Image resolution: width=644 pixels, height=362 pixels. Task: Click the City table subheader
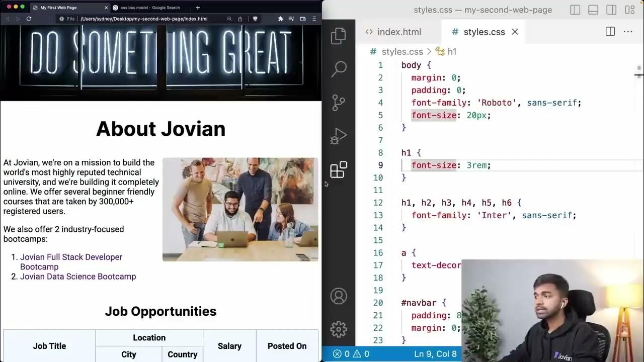point(129,354)
